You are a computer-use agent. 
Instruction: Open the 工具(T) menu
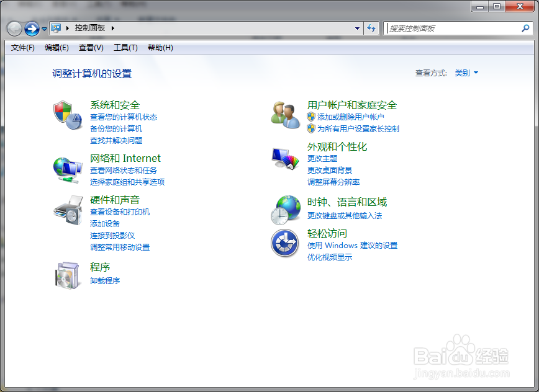click(125, 48)
